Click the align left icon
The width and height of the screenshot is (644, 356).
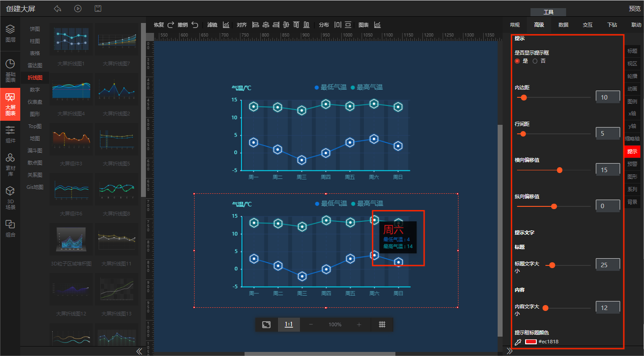pos(255,25)
